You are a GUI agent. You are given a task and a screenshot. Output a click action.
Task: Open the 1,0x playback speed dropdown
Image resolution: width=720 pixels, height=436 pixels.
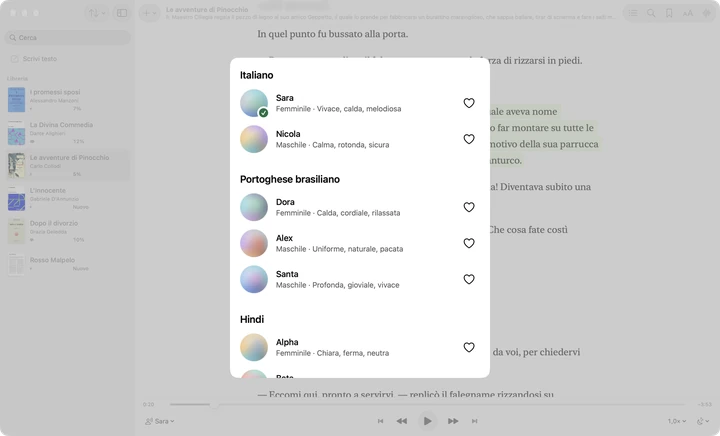click(x=677, y=421)
